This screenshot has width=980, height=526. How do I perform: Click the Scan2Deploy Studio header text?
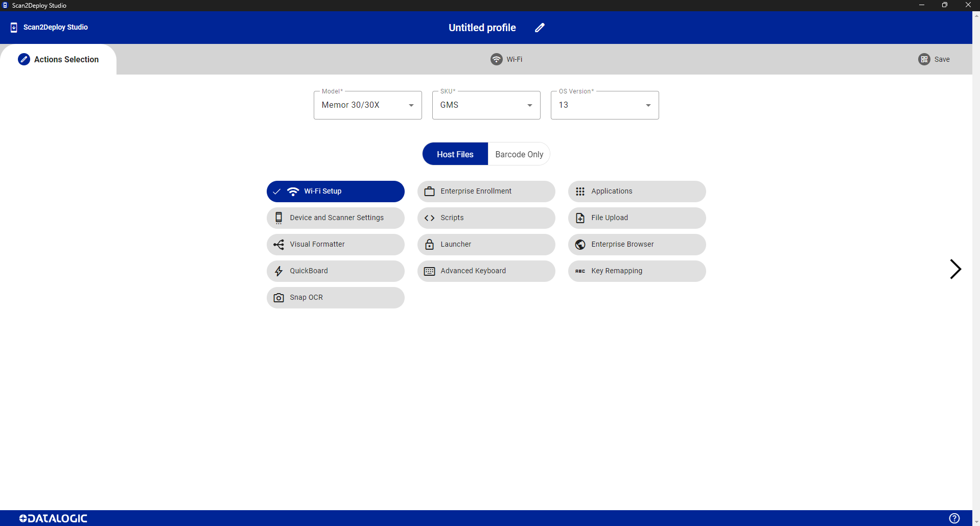(55, 28)
